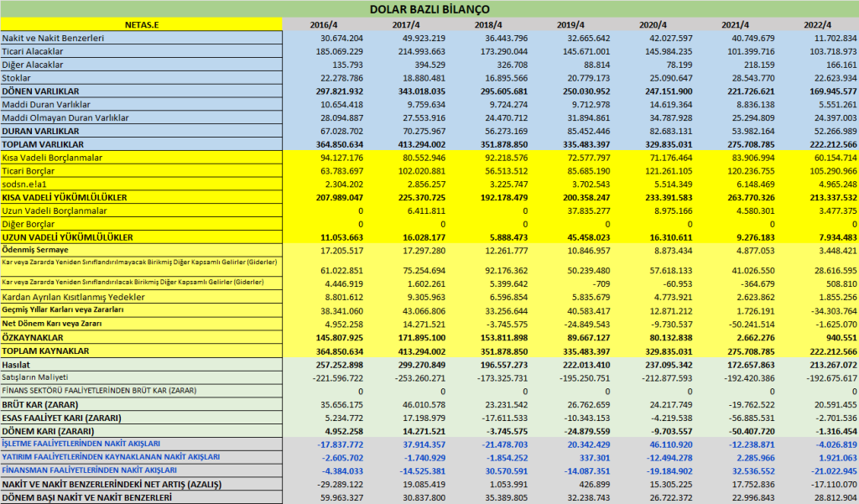Click the TOPLAM KAYNAKLAR row label
859x504 pixels.
(x=45, y=351)
